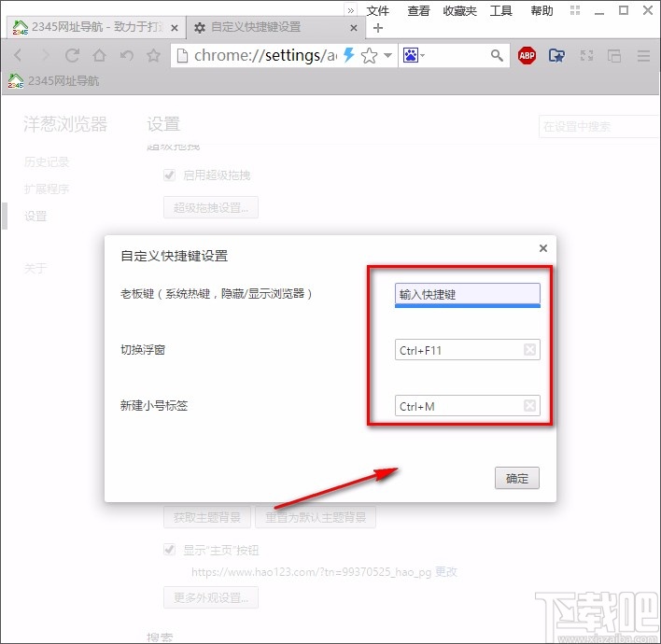Click the gear icon on settings tab
This screenshot has width=661, height=644.
pyautogui.click(x=200, y=28)
